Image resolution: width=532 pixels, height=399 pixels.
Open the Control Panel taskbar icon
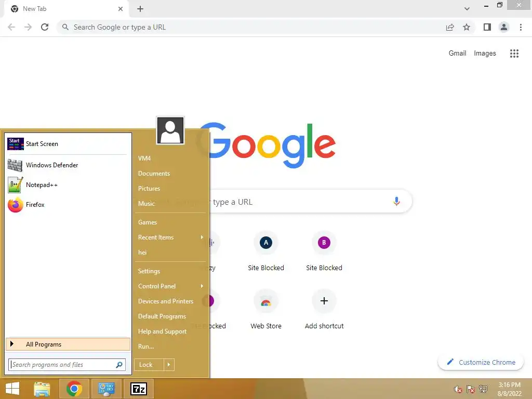[106, 389]
